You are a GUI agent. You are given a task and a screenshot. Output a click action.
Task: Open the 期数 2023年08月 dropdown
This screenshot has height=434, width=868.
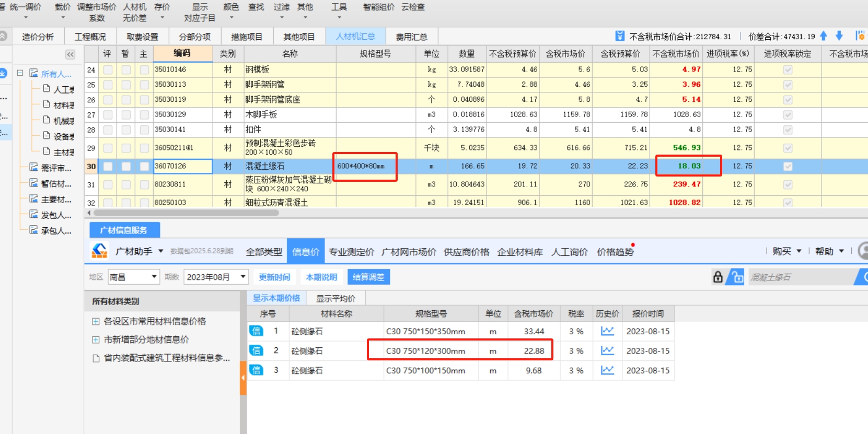[216, 277]
